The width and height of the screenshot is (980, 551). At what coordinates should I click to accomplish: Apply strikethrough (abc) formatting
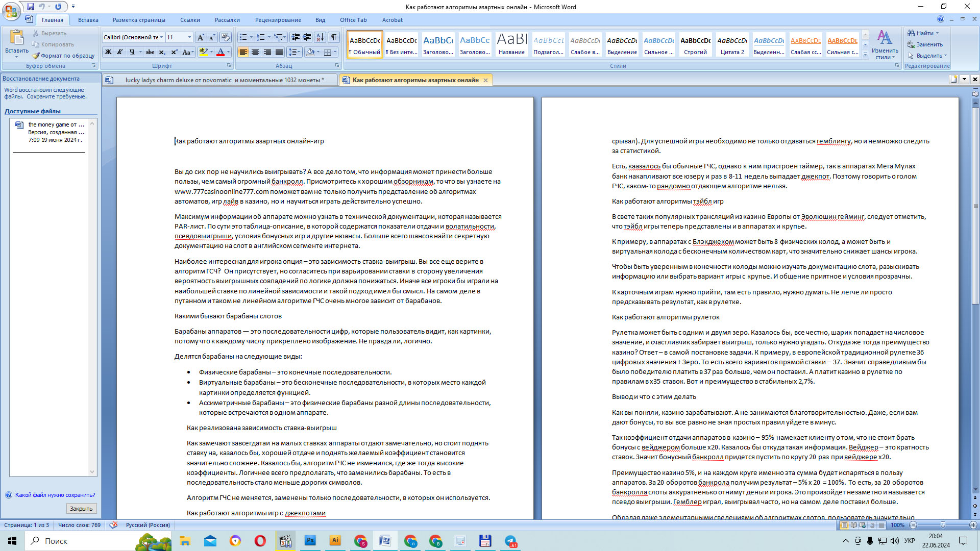(x=150, y=52)
